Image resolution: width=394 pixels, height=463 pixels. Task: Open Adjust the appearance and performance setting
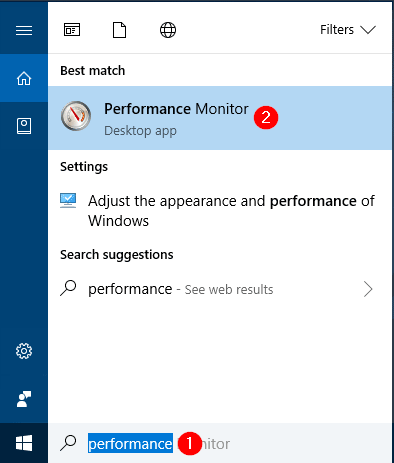coord(220,211)
